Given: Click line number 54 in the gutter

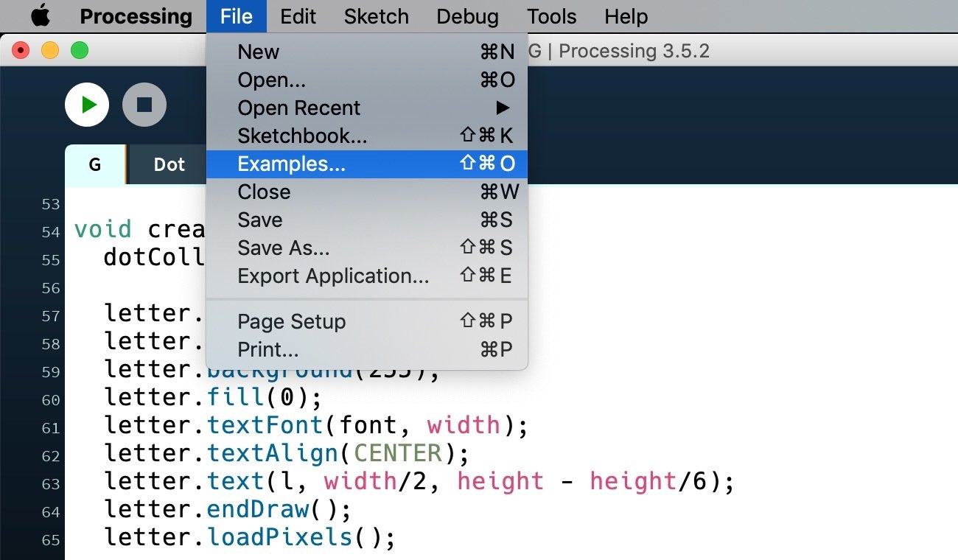Looking at the screenshot, I should tap(50, 232).
